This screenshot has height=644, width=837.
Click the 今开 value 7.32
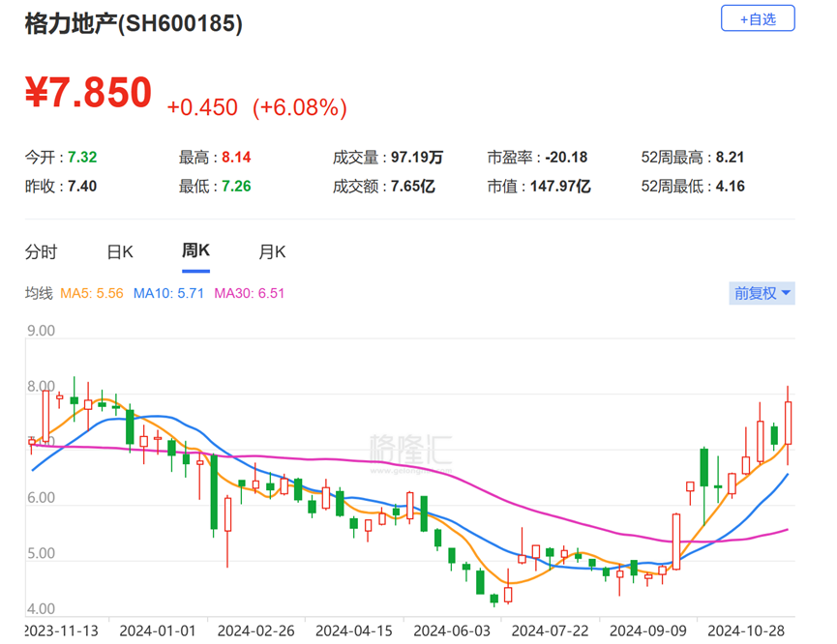pyautogui.click(x=82, y=158)
